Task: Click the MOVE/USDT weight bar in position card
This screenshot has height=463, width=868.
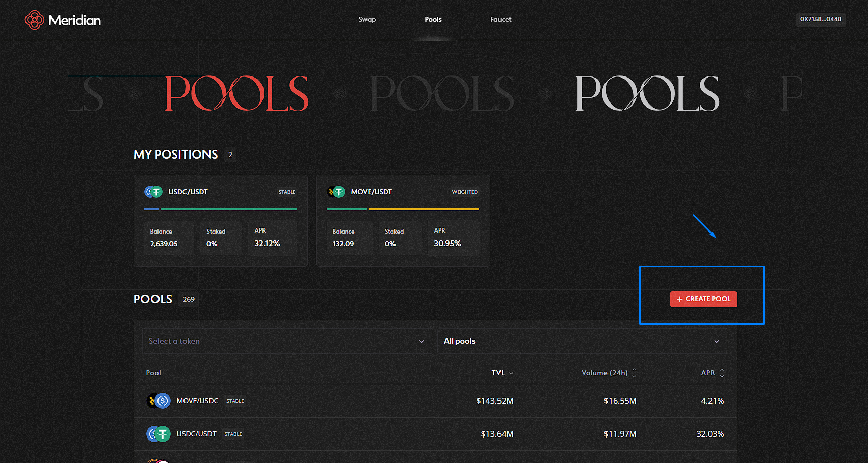Action: (x=403, y=209)
